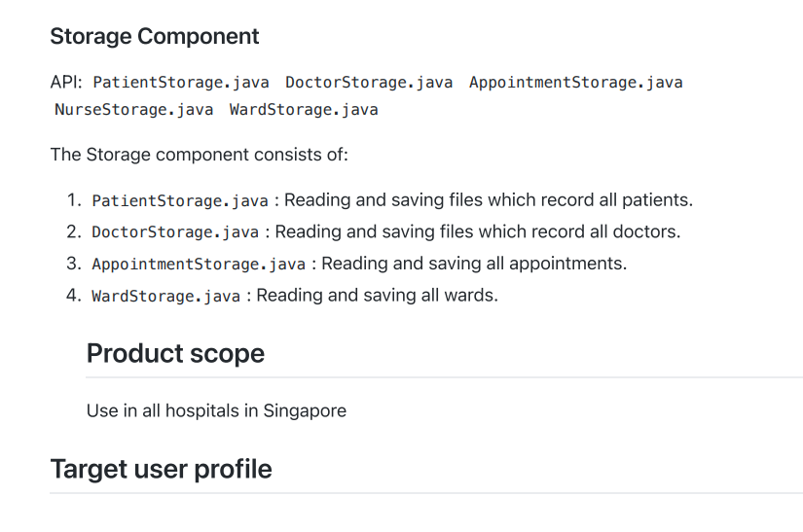
Task: Click the description about recording all doctors
Action: pyautogui.click(x=478, y=231)
